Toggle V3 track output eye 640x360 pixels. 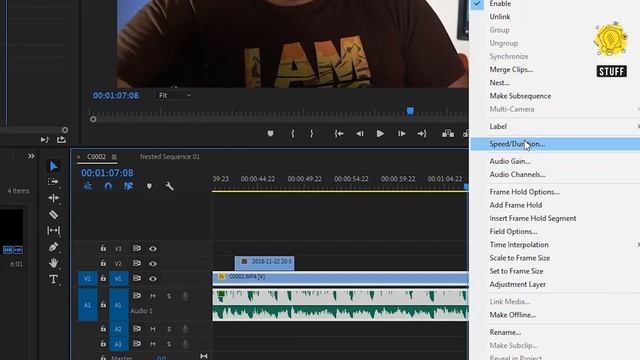coord(153,249)
